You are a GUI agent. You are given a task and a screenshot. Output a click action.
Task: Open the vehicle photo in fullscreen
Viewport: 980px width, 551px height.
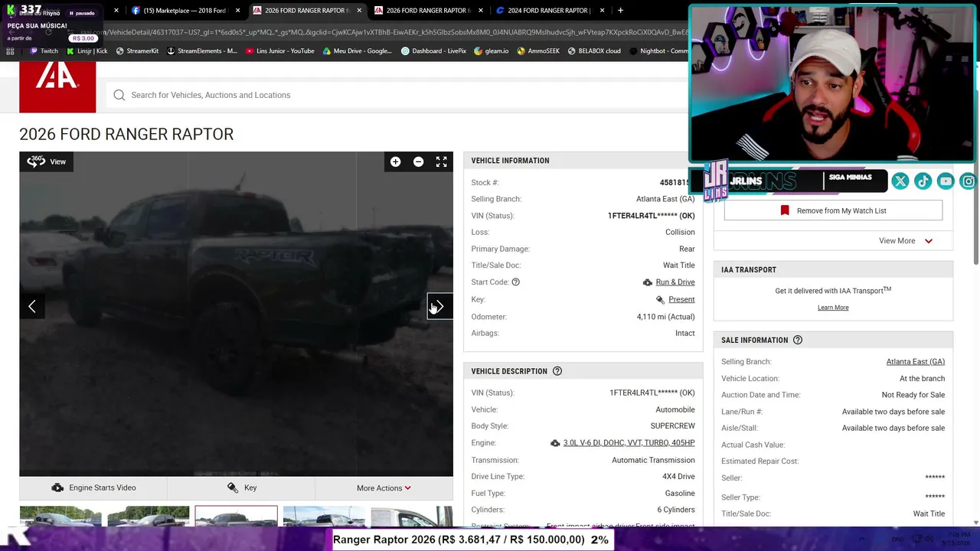tap(442, 161)
